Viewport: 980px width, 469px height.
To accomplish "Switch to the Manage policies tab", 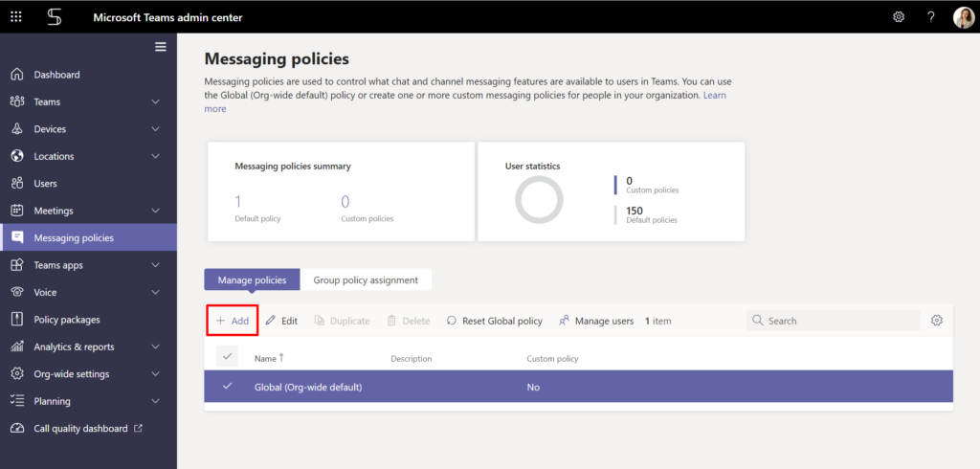I will click(x=252, y=279).
